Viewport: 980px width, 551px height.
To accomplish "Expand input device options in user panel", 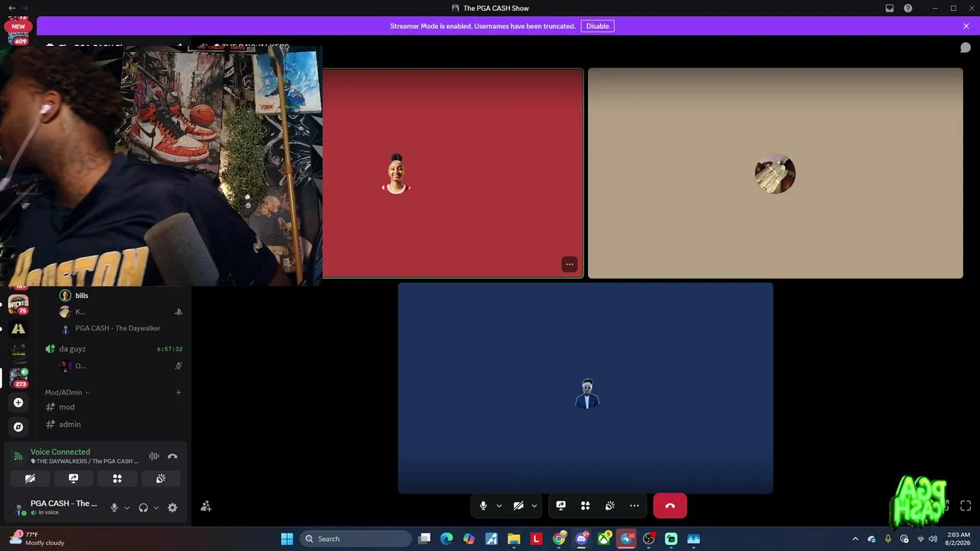I will coord(127,507).
